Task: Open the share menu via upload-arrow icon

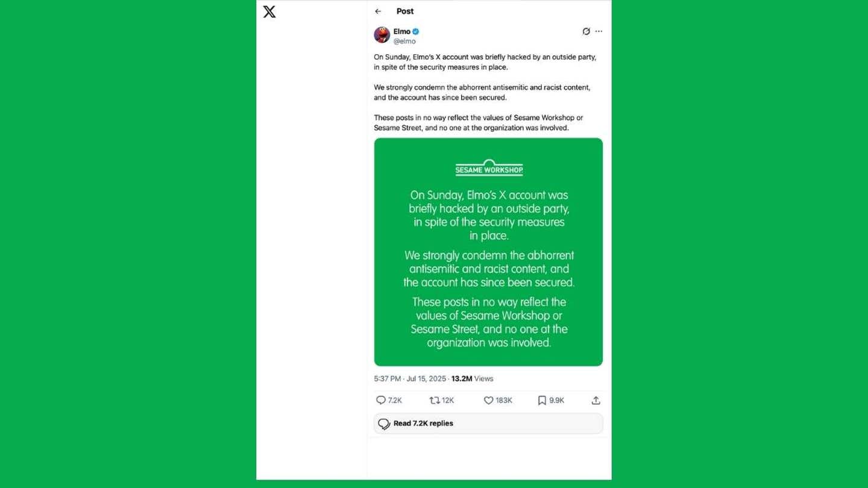Action: click(x=596, y=400)
